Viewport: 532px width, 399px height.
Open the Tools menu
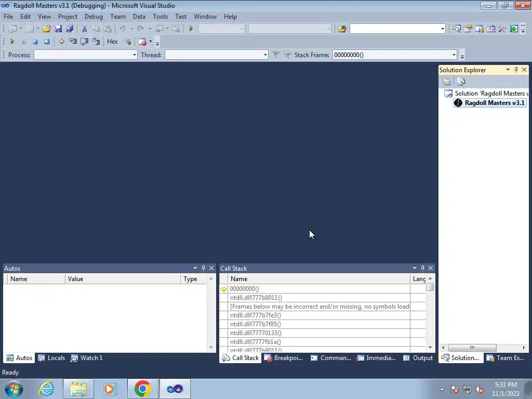(160, 17)
